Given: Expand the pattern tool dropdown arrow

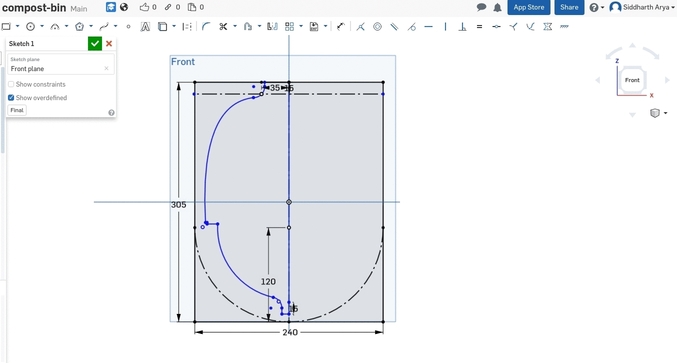Looking at the screenshot, I should pos(301,27).
